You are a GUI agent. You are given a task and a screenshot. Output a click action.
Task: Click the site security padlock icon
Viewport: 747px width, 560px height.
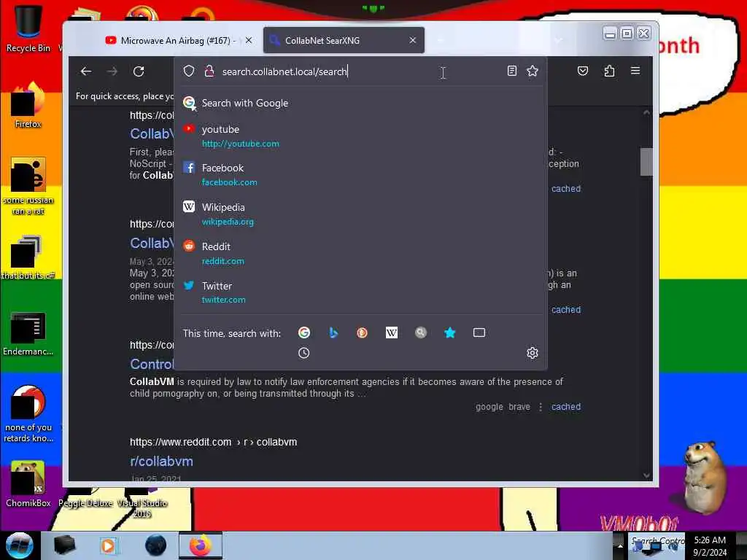point(209,71)
